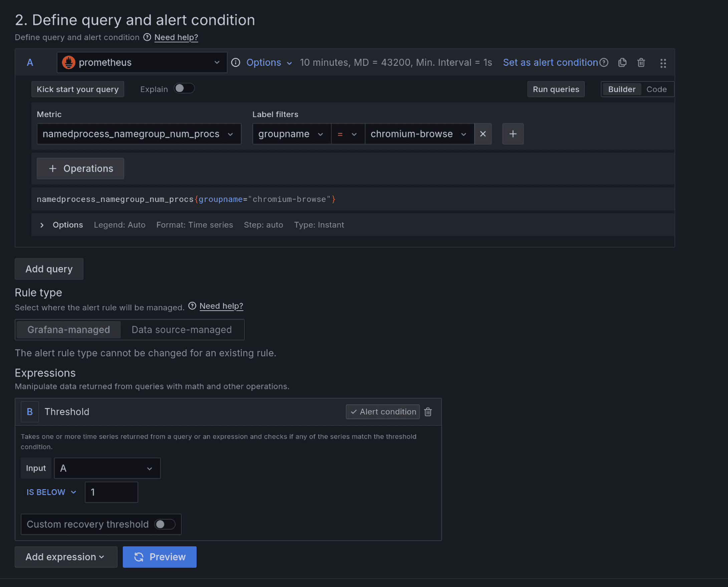728x587 pixels.
Task: Duplicate query A with copy icon
Action: [x=622, y=62]
